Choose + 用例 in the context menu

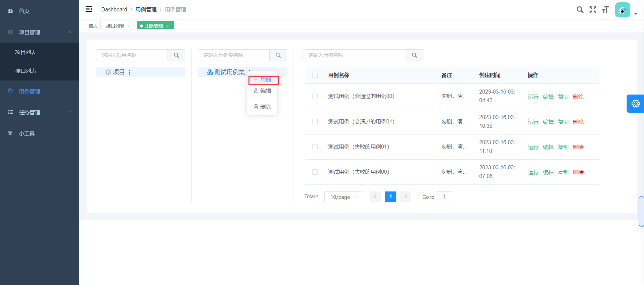262,79
